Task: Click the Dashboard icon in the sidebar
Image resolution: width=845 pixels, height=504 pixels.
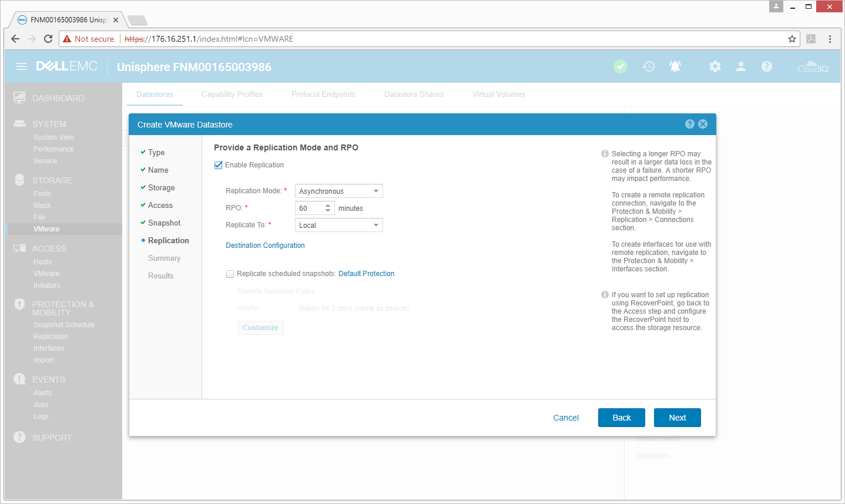Action: pos(19,98)
